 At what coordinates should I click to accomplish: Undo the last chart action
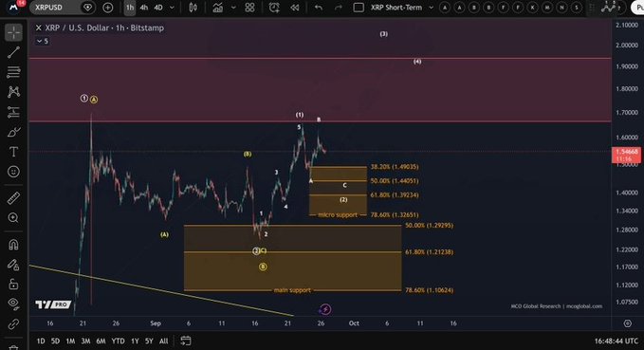(x=319, y=8)
